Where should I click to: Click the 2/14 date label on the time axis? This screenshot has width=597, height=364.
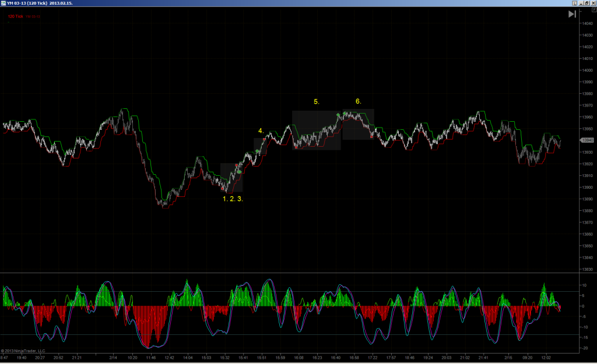[113, 358]
